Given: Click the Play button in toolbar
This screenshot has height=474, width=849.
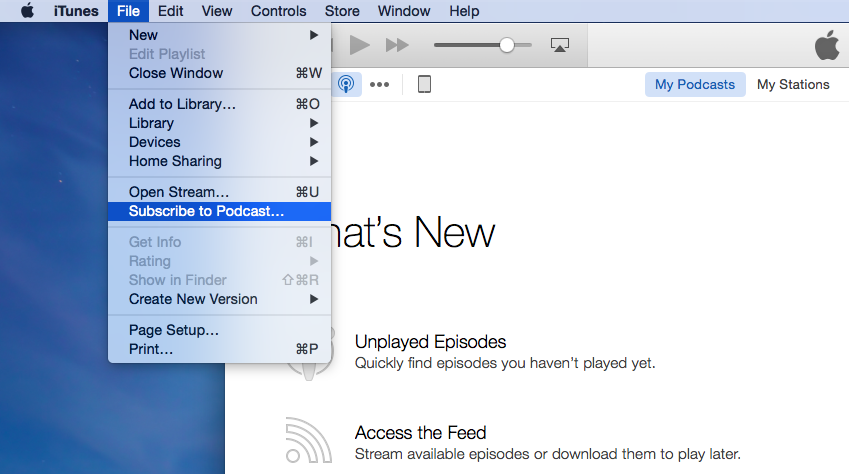Looking at the screenshot, I should coord(360,45).
